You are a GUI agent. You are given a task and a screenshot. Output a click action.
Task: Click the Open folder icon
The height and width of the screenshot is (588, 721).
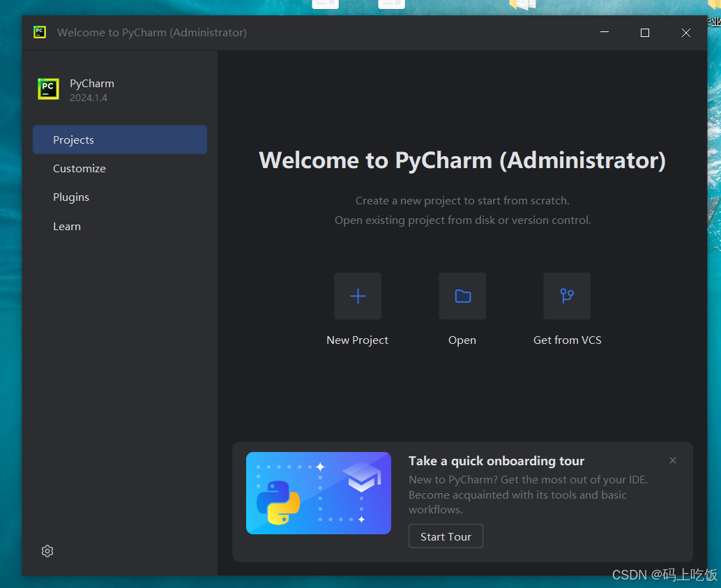click(x=462, y=296)
